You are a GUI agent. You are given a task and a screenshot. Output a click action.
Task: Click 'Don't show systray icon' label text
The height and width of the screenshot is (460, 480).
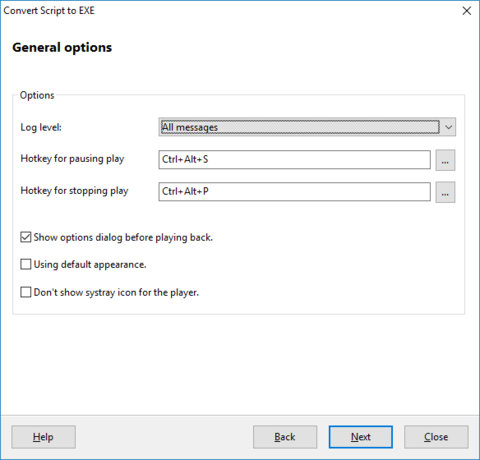(x=116, y=293)
